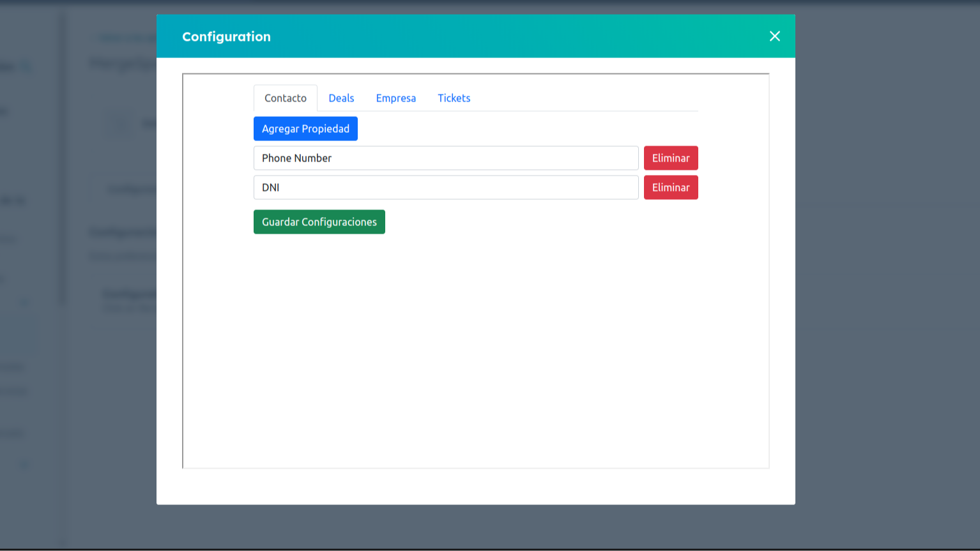
Task: Close the Configuration dialog with the X
Action: (x=774, y=36)
